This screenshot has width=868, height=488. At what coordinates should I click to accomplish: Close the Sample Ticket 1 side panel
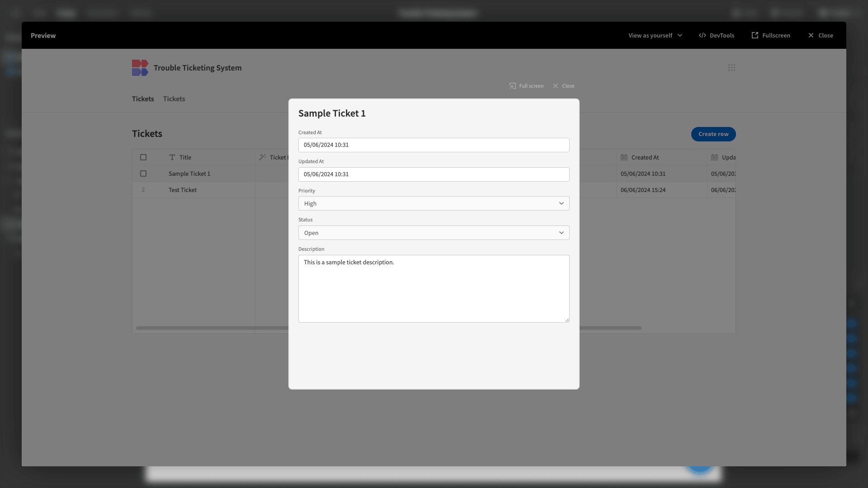563,86
